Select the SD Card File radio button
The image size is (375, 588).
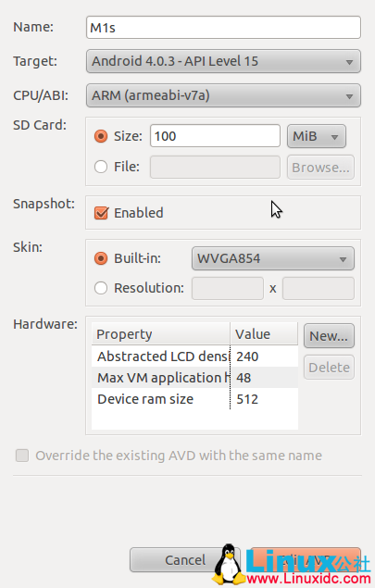click(101, 167)
